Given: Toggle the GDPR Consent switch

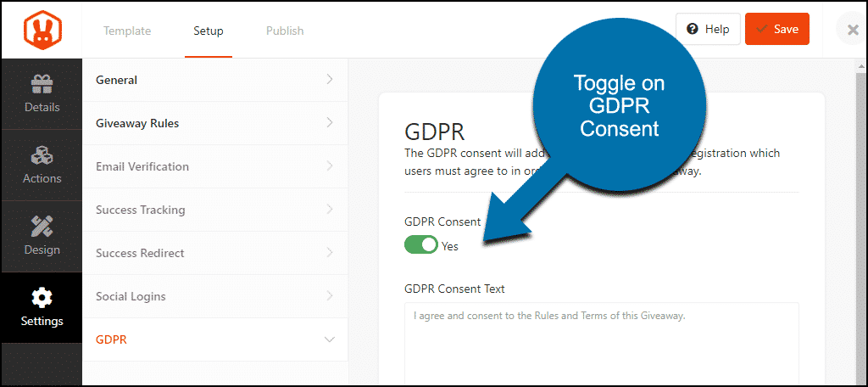Looking at the screenshot, I should click(x=421, y=244).
